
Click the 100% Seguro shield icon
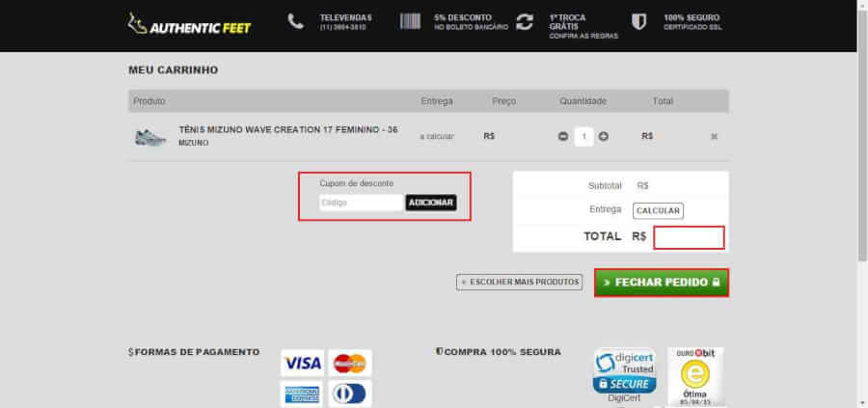click(x=638, y=22)
